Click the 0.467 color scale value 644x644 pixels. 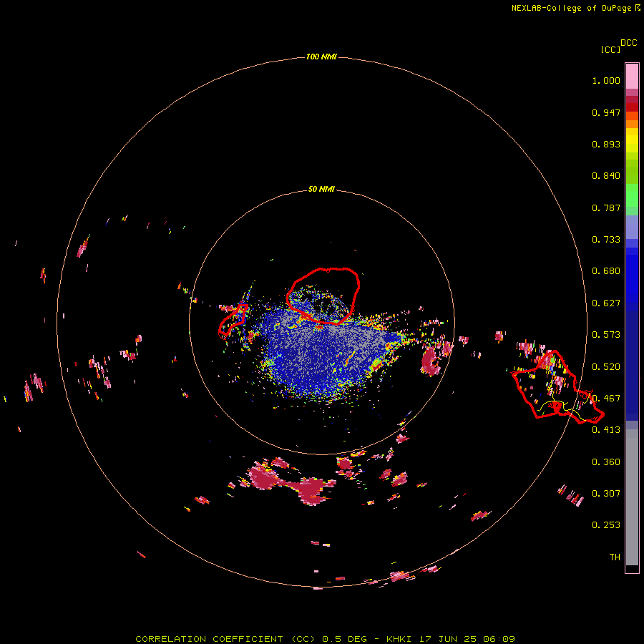606,399
